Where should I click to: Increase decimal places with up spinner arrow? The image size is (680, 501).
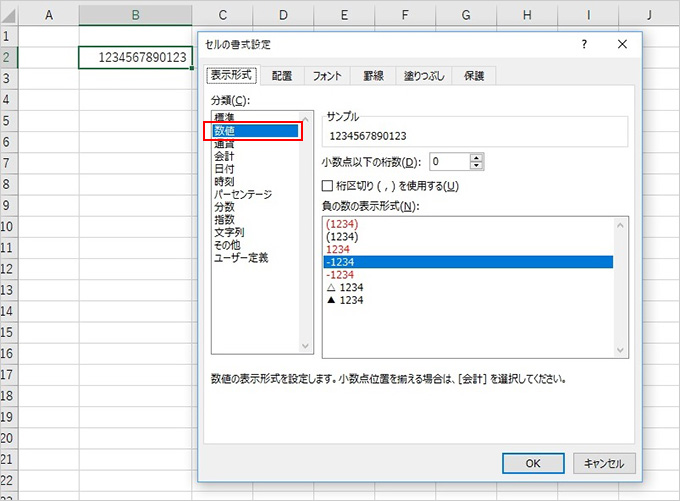[476, 157]
